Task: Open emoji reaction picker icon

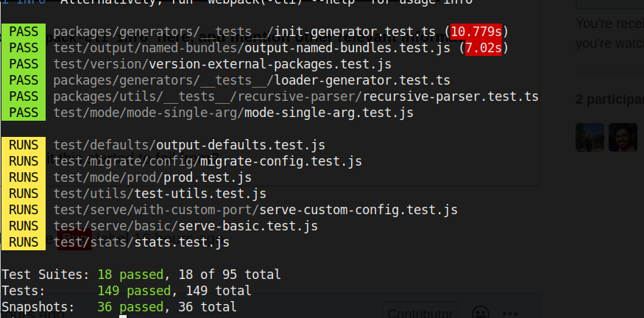Action: pyautogui.click(x=481, y=313)
